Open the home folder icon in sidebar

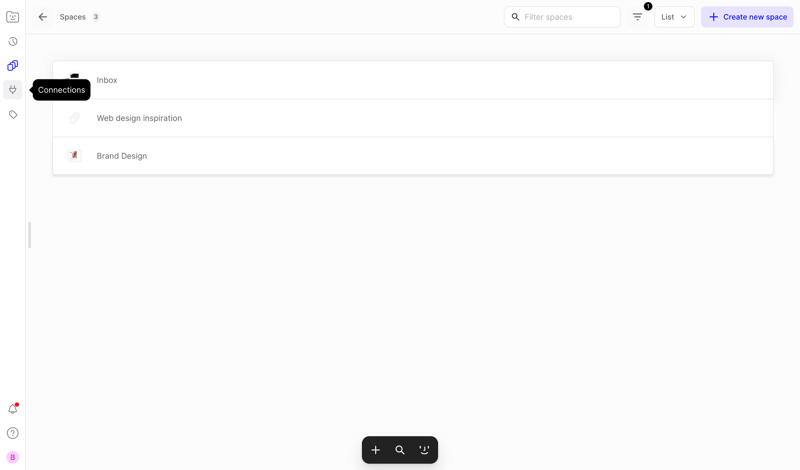[x=13, y=17]
